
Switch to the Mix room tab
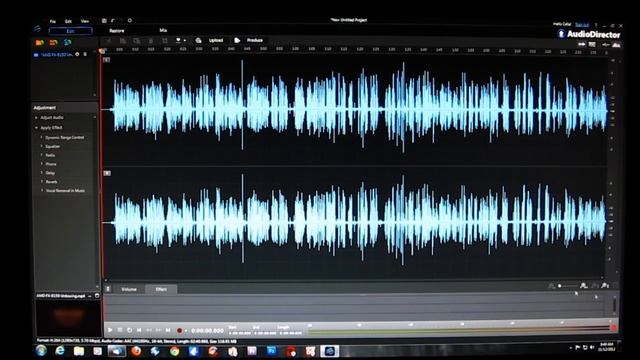[x=163, y=30]
